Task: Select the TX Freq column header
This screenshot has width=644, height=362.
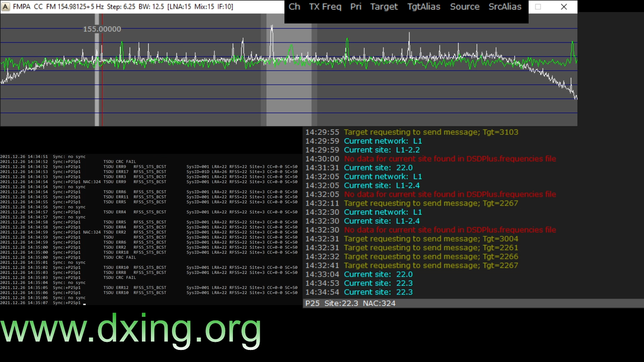Action: (325, 7)
